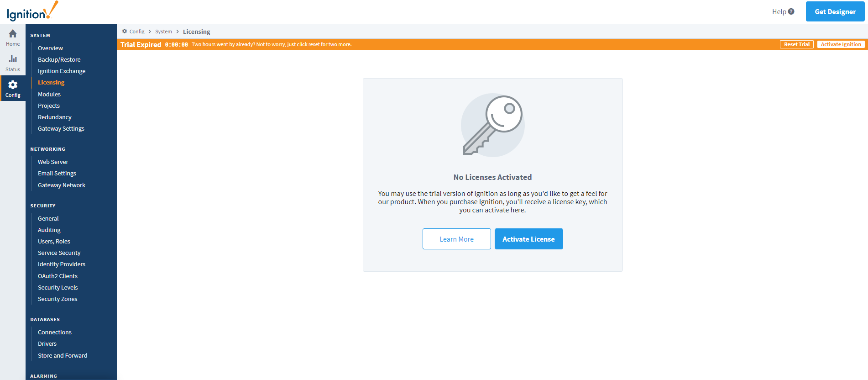
Task: Open Email Settings page
Action: (x=57, y=173)
